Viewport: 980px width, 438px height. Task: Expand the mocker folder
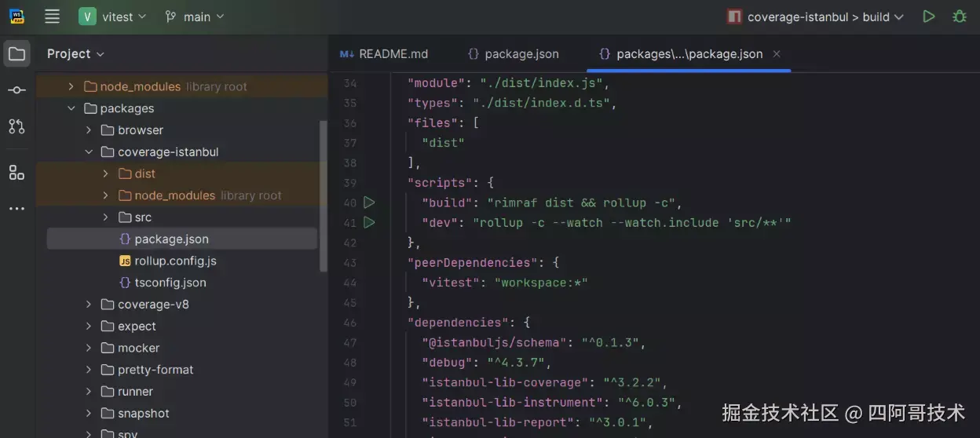coord(89,348)
